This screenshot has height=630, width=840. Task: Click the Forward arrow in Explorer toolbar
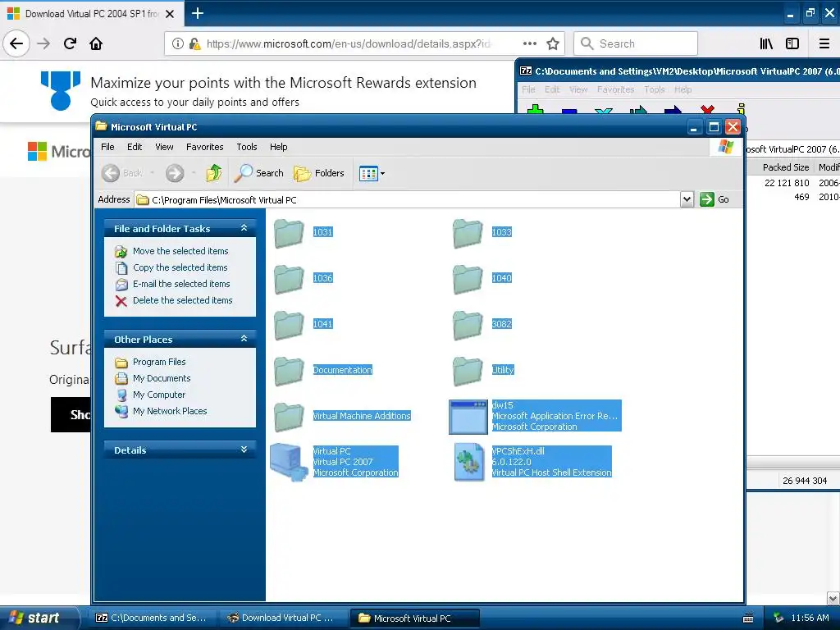(175, 173)
